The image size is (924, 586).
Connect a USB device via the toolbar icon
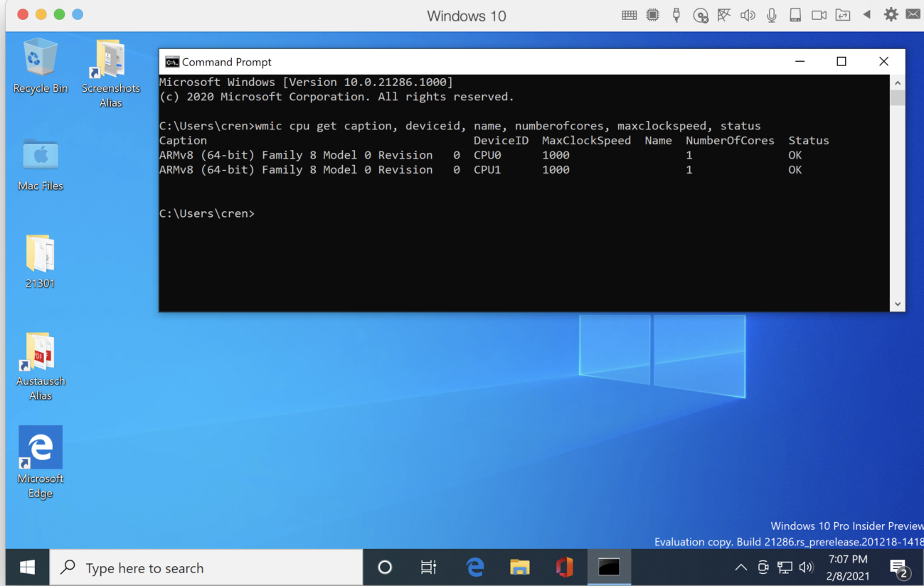[676, 14]
